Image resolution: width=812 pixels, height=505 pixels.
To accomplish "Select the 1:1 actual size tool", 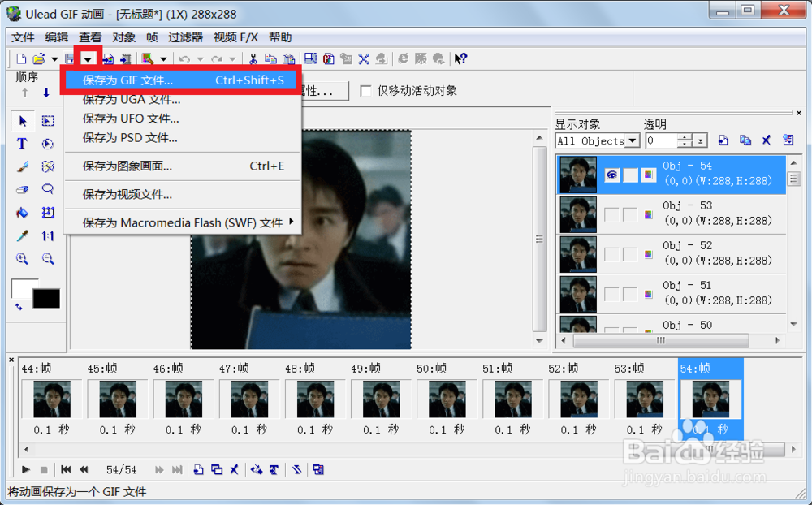I will [48, 236].
